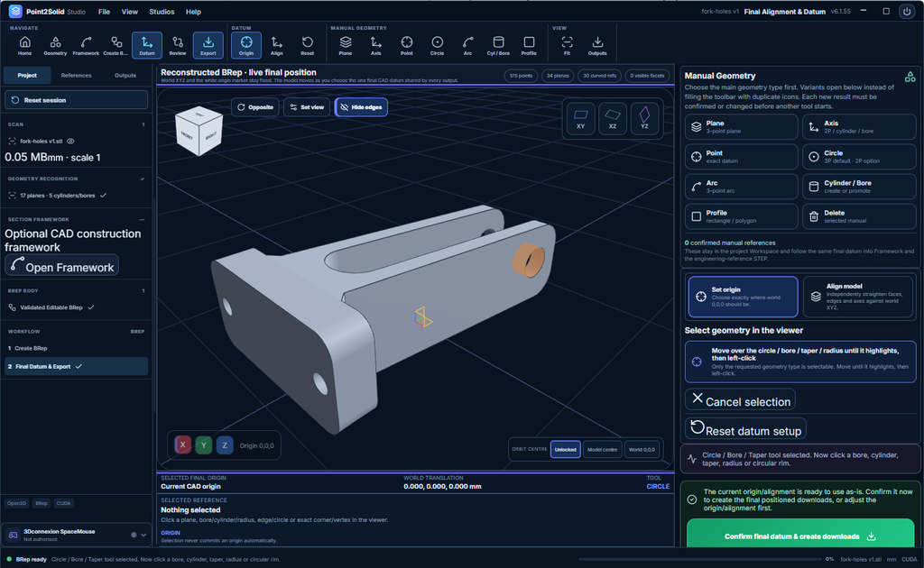
Task: Go to Home in the Navigate toolbar
Action: tap(24, 45)
